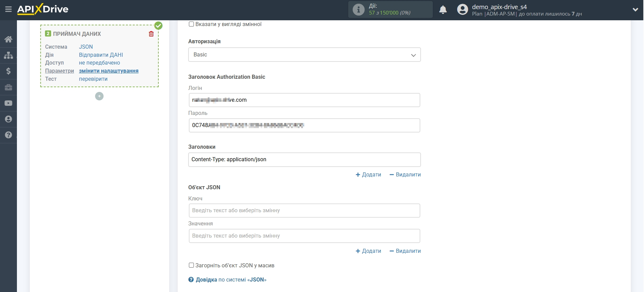Click the Параметри label

coord(60,71)
